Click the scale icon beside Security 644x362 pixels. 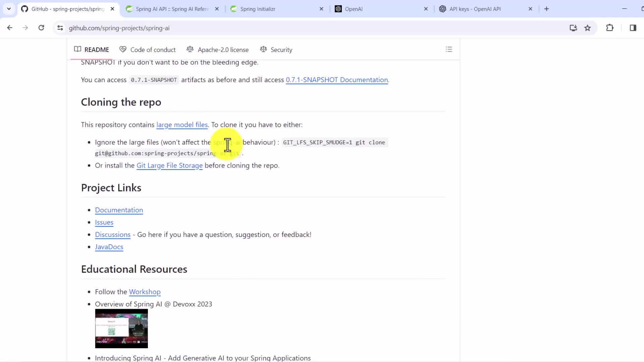[263, 49]
